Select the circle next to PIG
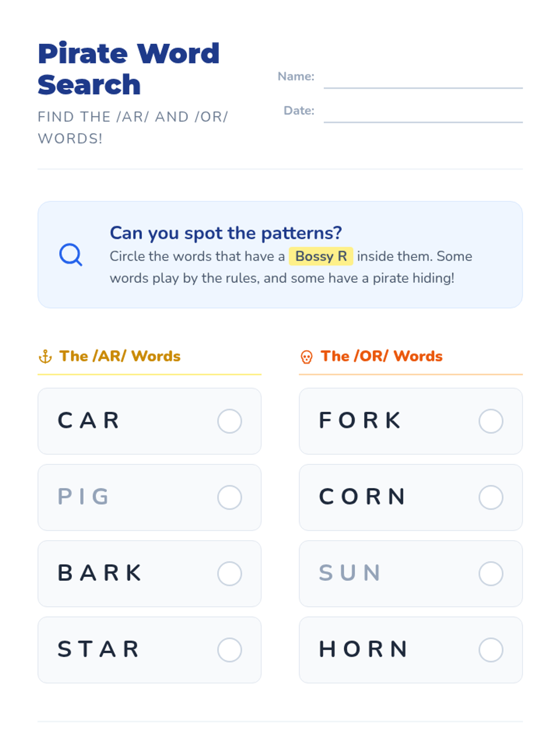The height and width of the screenshot is (747, 560). (230, 497)
